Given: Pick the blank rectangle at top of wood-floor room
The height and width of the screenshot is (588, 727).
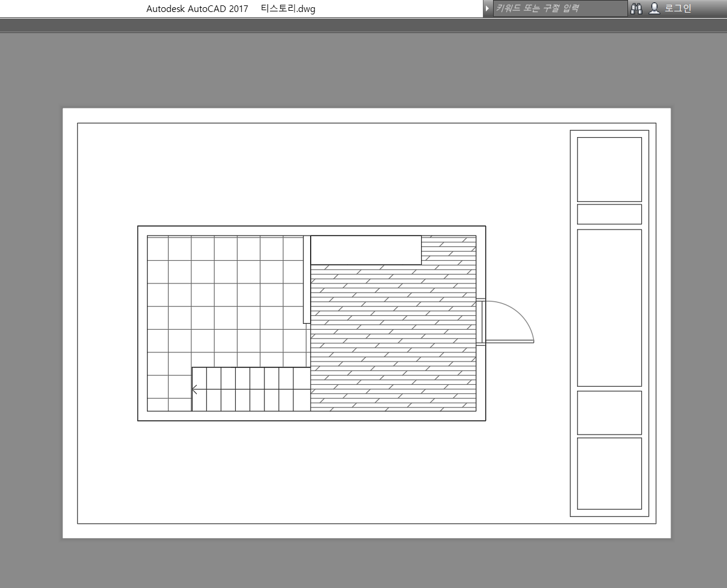Looking at the screenshot, I should pos(366,250).
